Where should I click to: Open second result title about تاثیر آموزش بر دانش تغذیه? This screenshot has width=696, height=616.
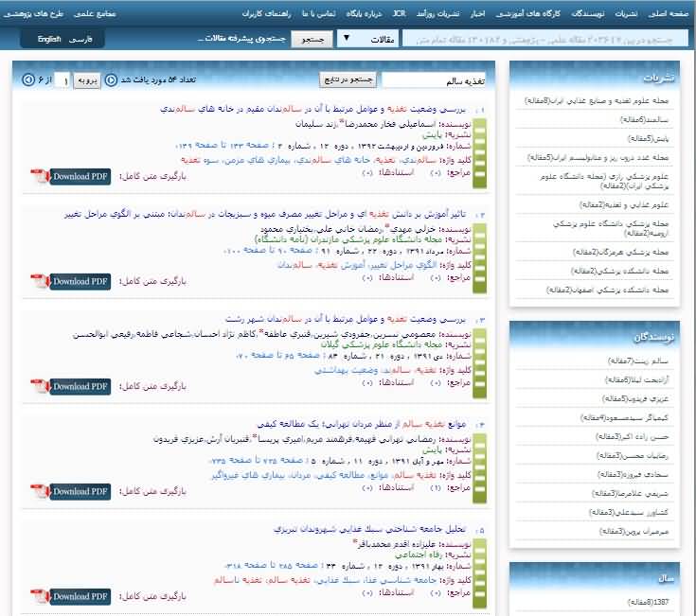click(x=265, y=214)
